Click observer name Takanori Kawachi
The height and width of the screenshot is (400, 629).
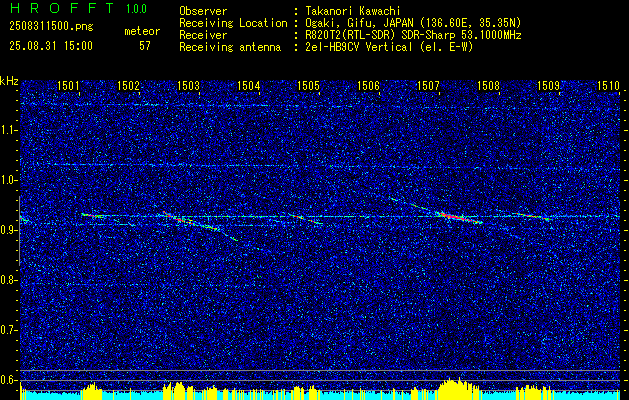(x=353, y=11)
